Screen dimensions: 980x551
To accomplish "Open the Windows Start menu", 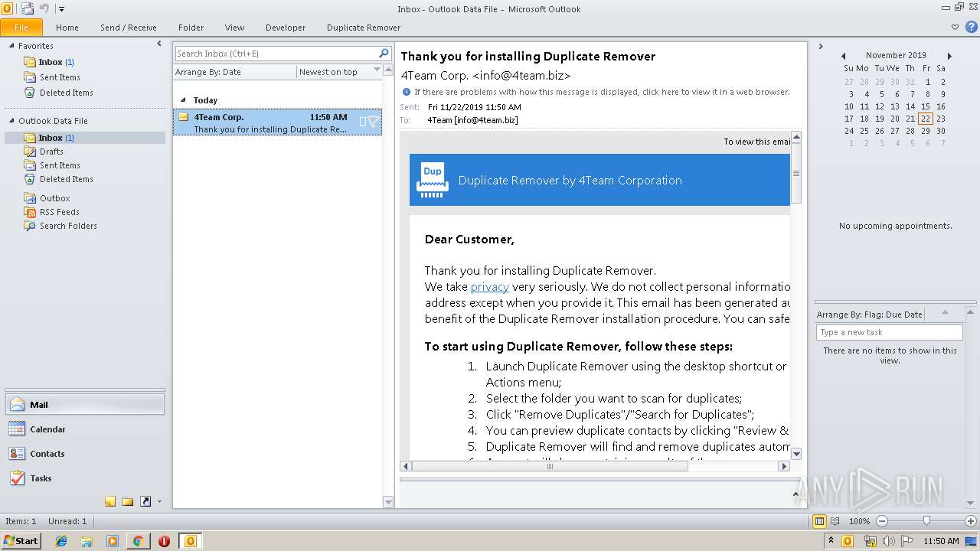I will [21, 541].
